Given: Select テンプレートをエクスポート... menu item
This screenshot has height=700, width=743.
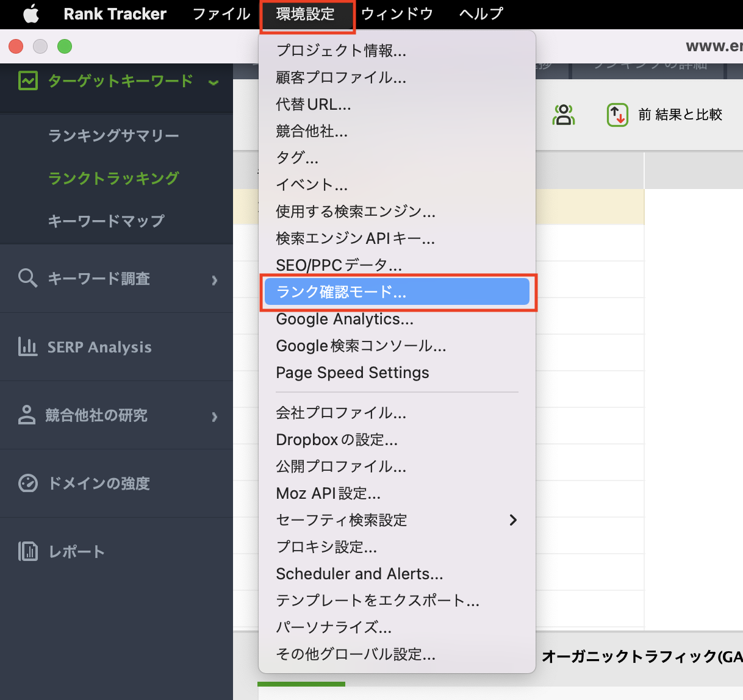Looking at the screenshot, I should (397, 601).
